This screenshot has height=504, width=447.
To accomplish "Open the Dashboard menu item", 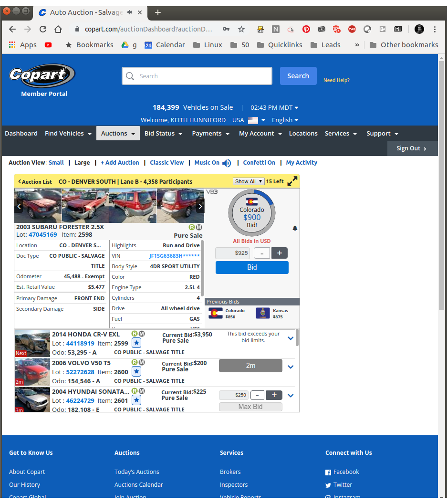I will pos(21,133).
